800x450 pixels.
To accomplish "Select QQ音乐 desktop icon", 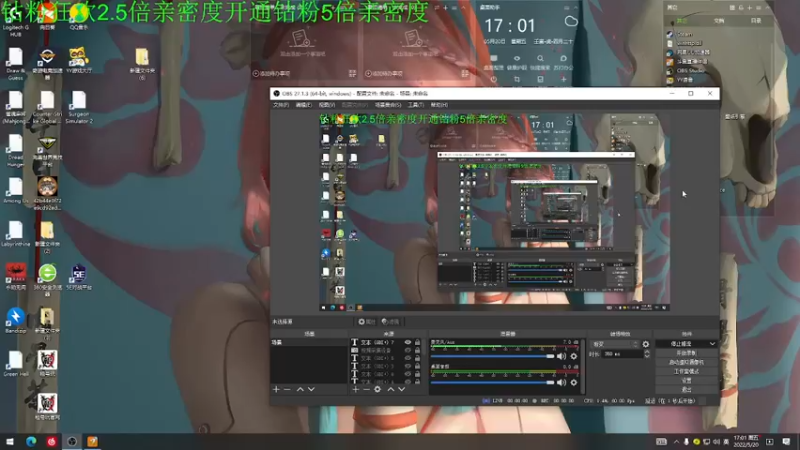I will tap(79, 17).
